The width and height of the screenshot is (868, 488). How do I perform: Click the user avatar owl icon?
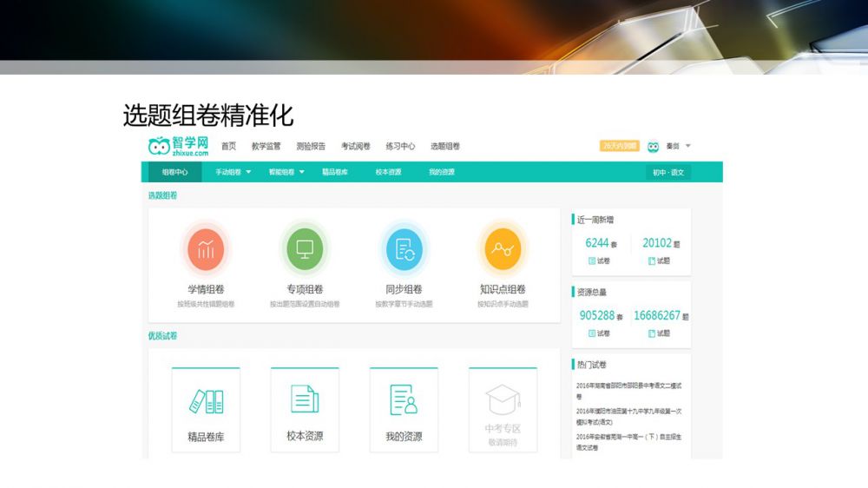pos(653,147)
